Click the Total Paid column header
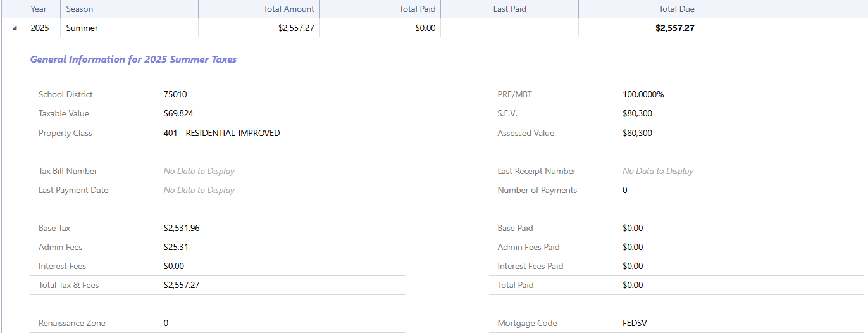This screenshot has height=333, width=868. point(417,9)
